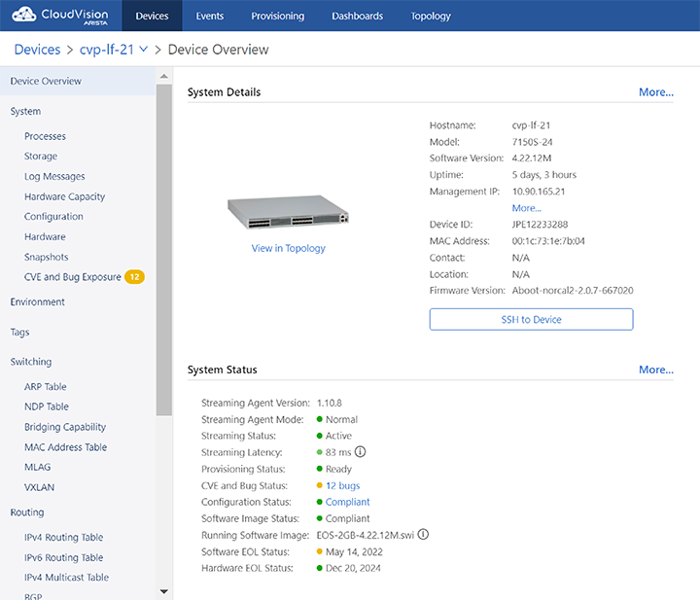The image size is (700, 600).
Task: Click Devices breadcrumb link
Action: 38,50
